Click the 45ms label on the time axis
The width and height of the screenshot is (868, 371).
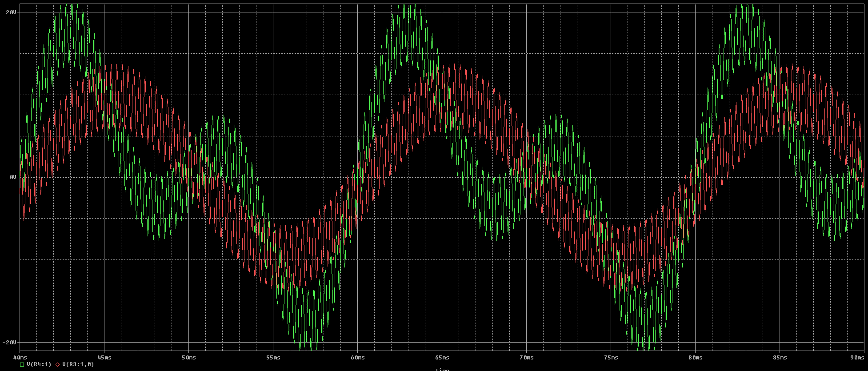point(104,357)
